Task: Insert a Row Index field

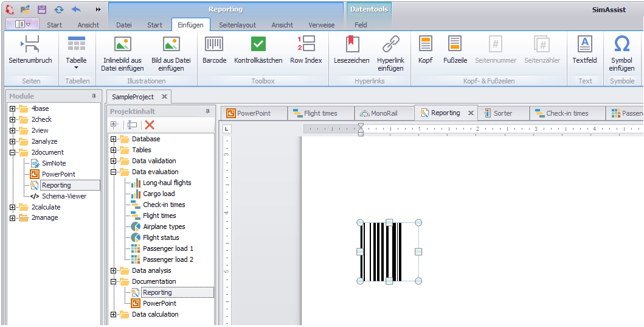Action: (x=306, y=50)
